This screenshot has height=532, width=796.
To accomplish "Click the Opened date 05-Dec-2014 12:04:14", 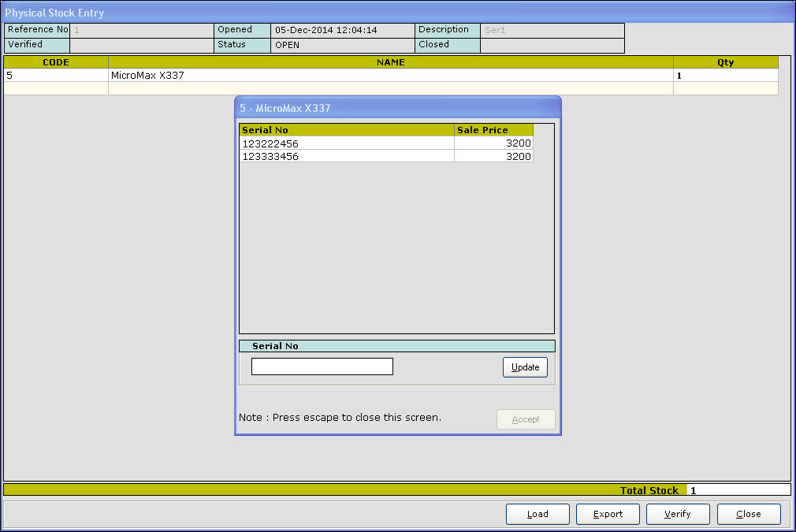I will click(343, 30).
